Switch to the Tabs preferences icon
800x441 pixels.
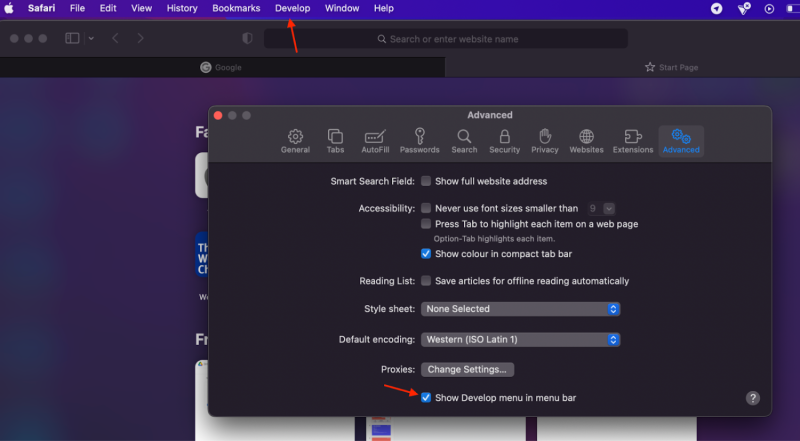(x=335, y=141)
